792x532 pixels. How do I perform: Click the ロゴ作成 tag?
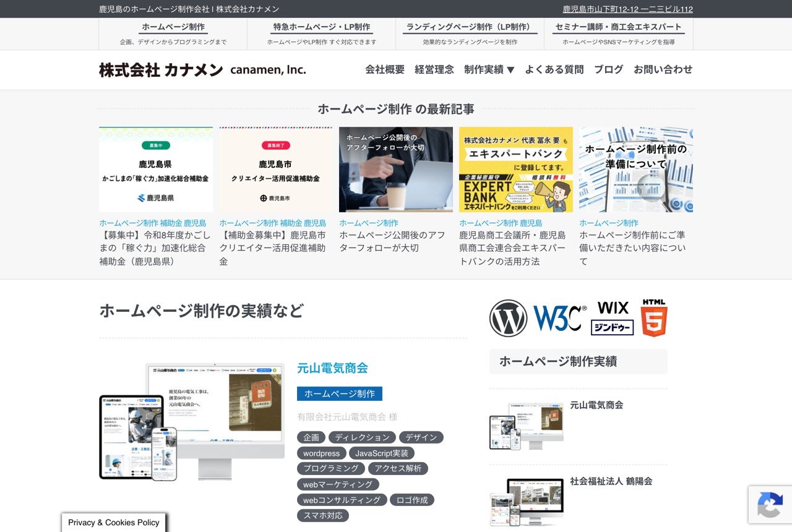click(412, 500)
